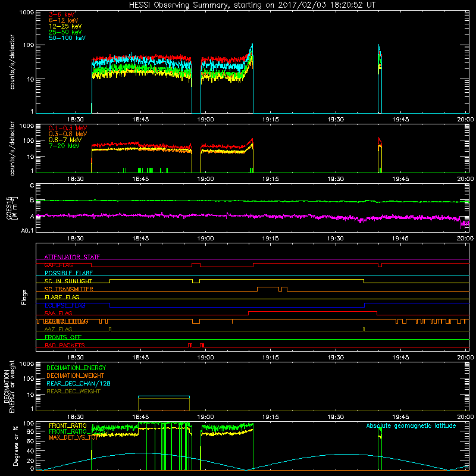Select the REAR_DEC_CHAN/128 legend label
476x476 pixels.
pyautogui.click(x=79, y=383)
